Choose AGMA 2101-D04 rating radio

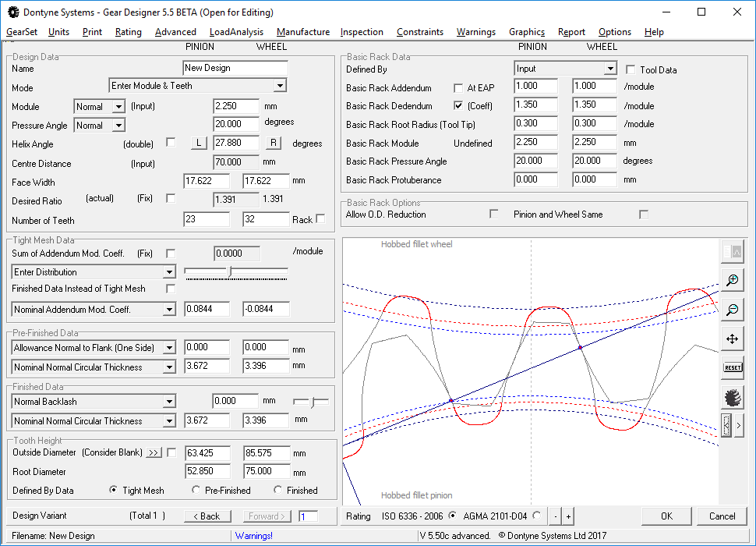pos(537,516)
